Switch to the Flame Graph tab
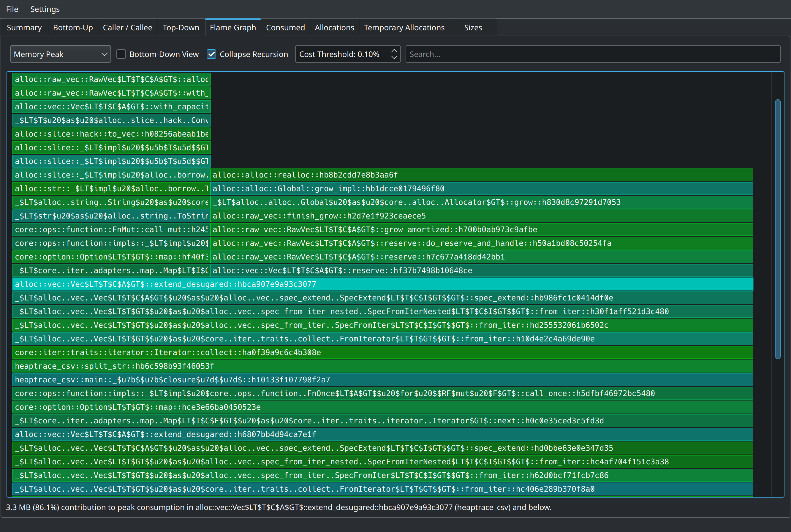The height and width of the screenshot is (532, 791). click(233, 27)
